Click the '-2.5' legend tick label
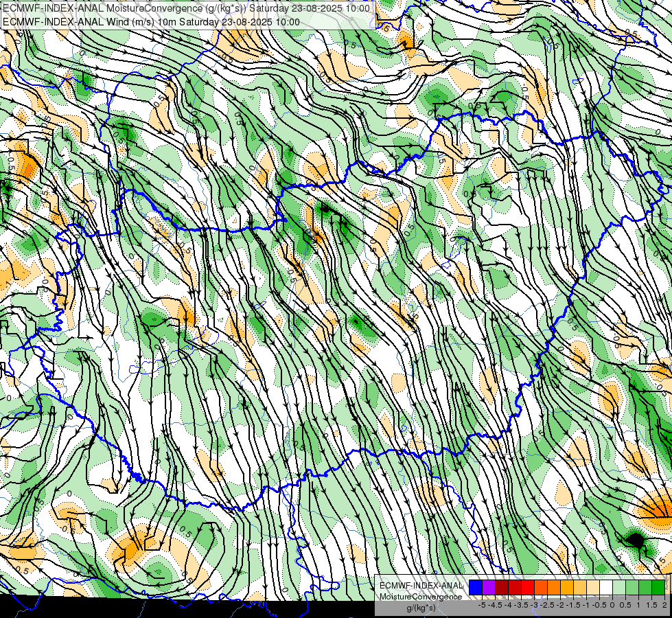The image size is (672, 618). click(547, 605)
